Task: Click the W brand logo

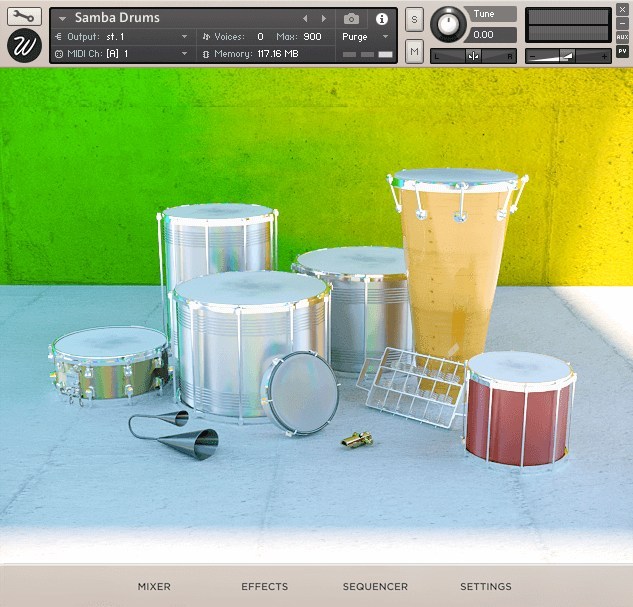Action: (x=24, y=46)
